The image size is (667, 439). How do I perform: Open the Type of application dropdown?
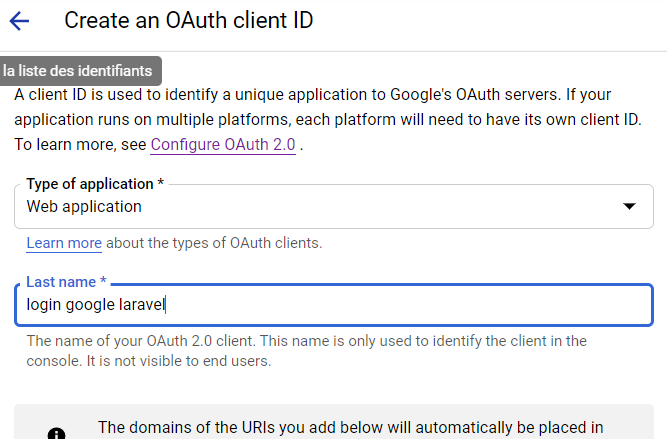pos(334,207)
